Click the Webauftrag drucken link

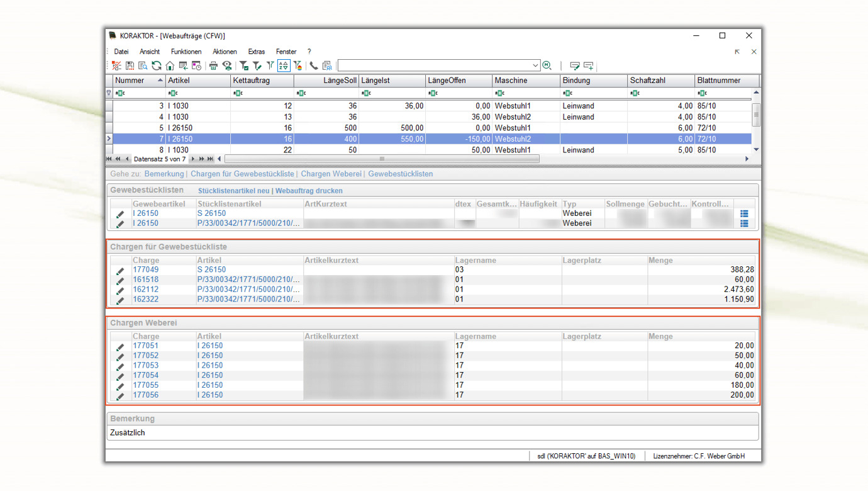pos(309,191)
